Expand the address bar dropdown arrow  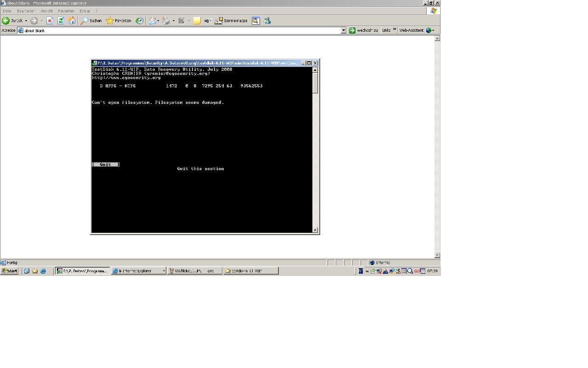343,30
